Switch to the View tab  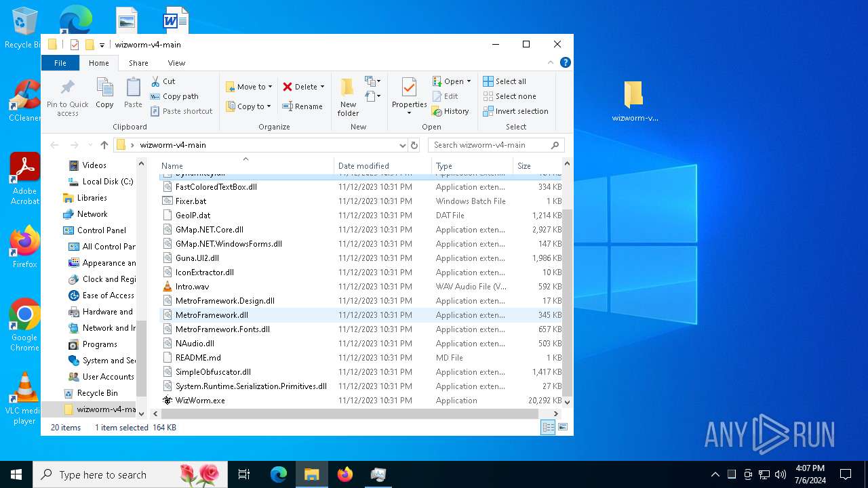(x=176, y=63)
